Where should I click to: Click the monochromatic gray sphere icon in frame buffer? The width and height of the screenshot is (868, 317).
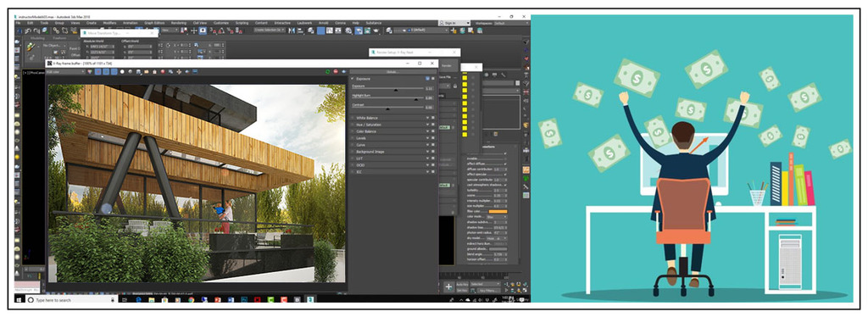pos(130,71)
